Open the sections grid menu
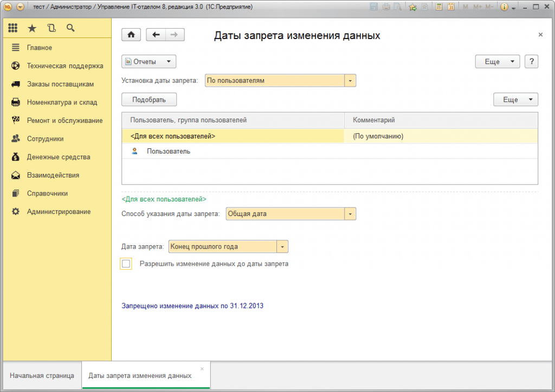The height and width of the screenshot is (392, 555). pos(13,28)
